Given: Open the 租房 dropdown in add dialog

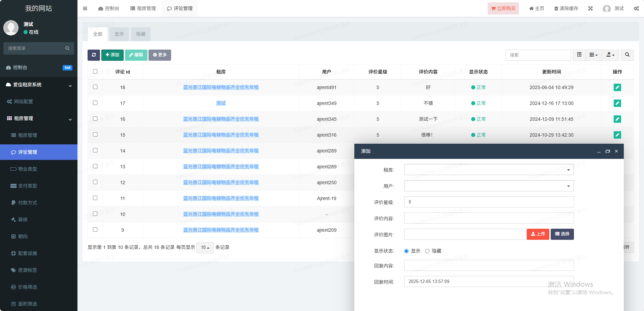Looking at the screenshot, I should [x=489, y=170].
